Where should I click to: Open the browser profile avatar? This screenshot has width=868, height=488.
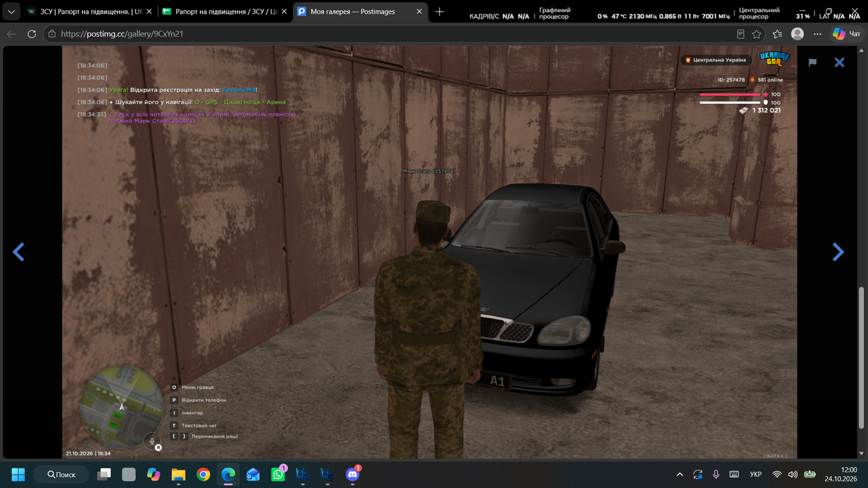point(797,34)
